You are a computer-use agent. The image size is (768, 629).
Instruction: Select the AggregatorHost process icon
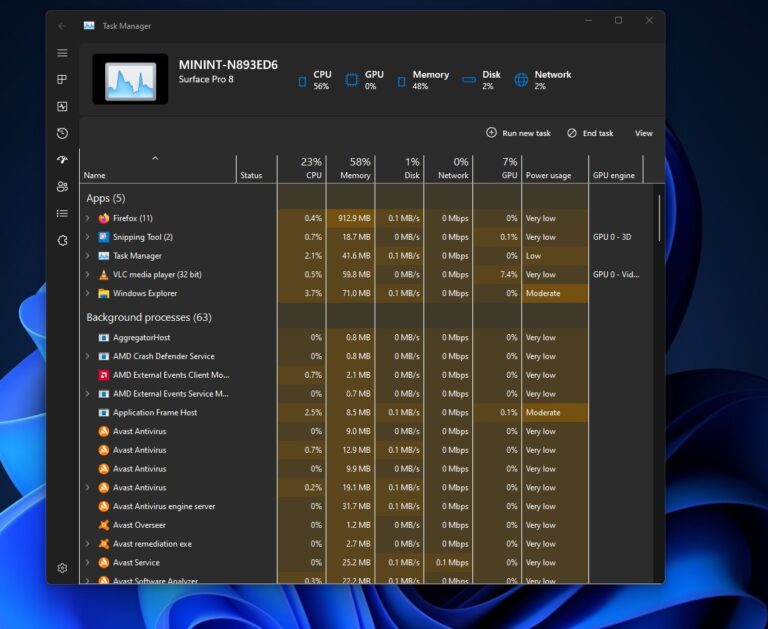point(103,338)
